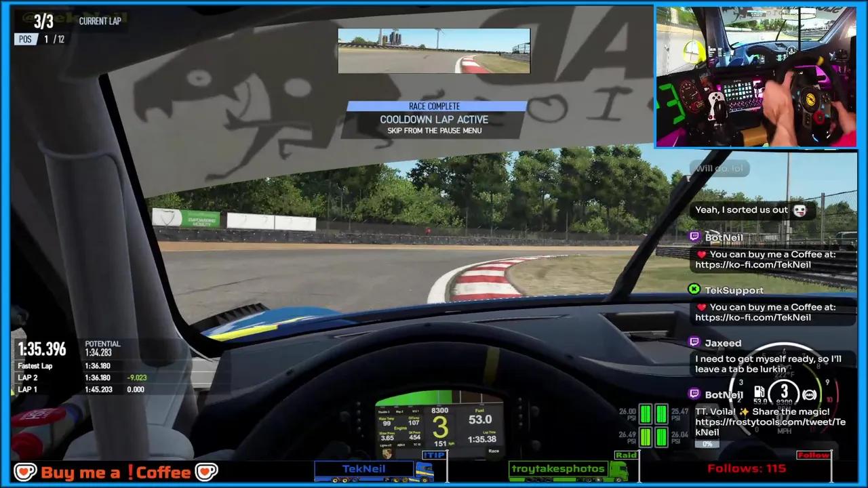Select the LAP 2 time row

tap(82, 378)
